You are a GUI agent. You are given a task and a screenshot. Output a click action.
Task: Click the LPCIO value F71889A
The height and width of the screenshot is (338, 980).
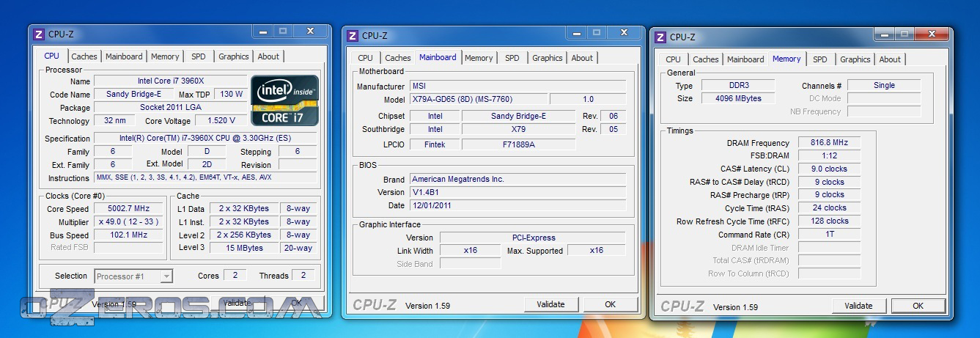518,144
